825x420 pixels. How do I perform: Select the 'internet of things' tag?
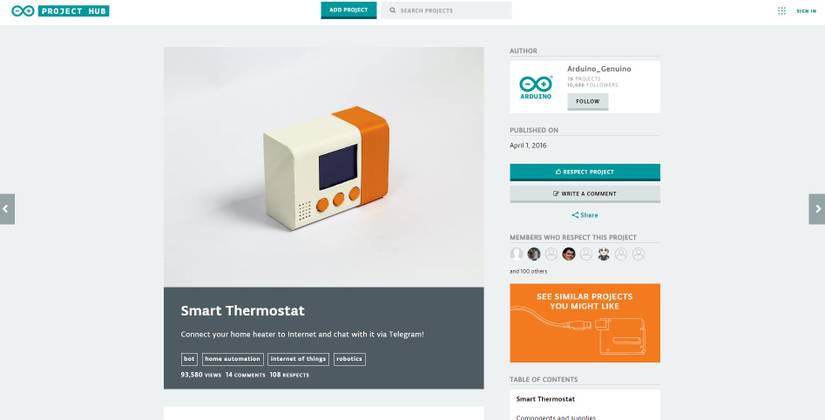pos(298,359)
